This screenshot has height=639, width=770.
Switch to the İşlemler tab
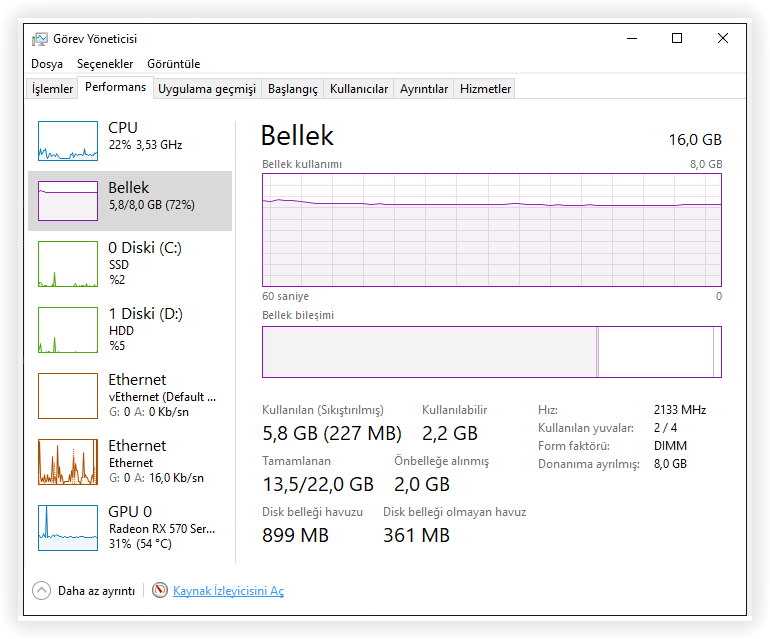point(53,89)
